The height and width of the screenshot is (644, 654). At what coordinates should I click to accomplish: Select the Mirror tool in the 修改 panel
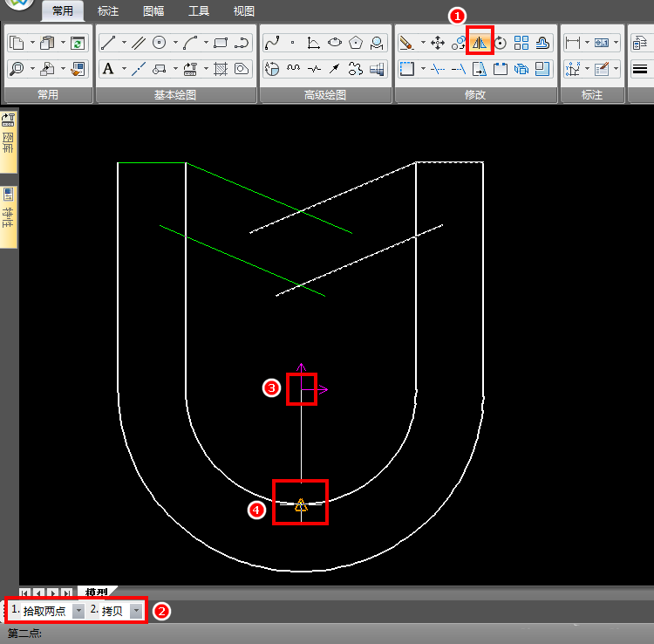click(x=480, y=42)
